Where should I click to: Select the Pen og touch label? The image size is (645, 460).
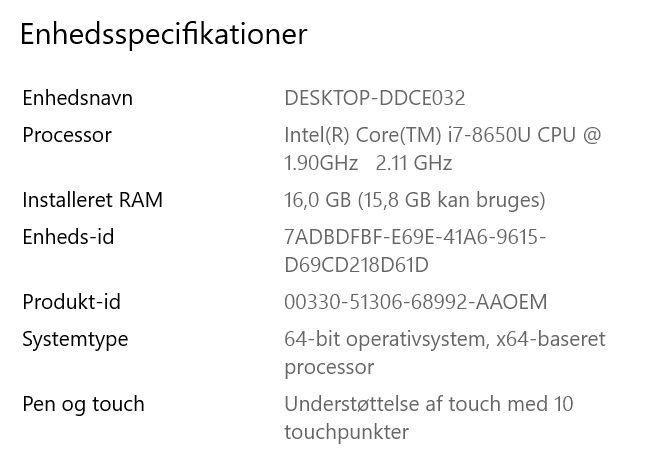coord(83,404)
